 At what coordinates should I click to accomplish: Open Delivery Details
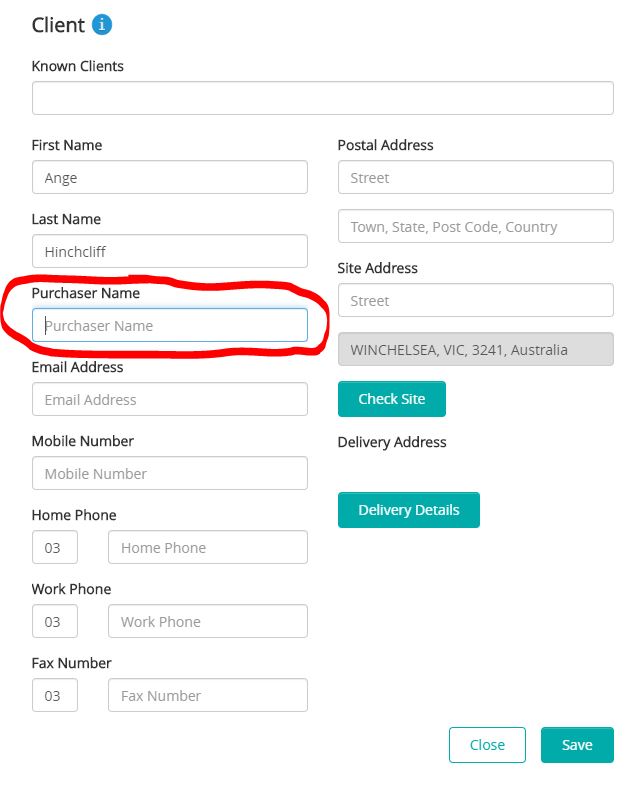coord(408,510)
